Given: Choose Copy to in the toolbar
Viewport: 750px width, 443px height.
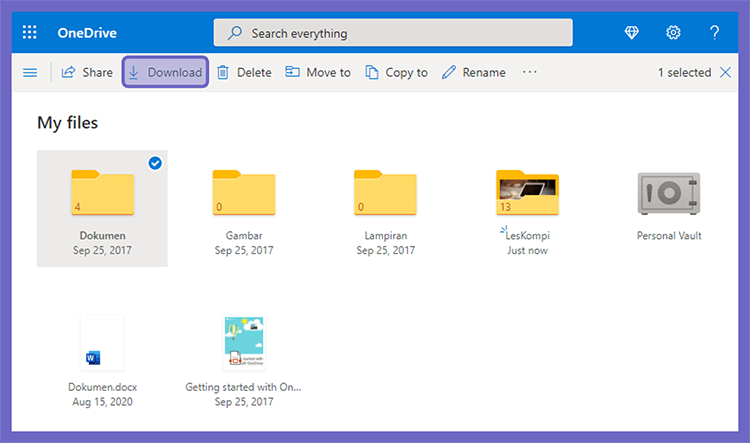Looking at the screenshot, I should (397, 72).
